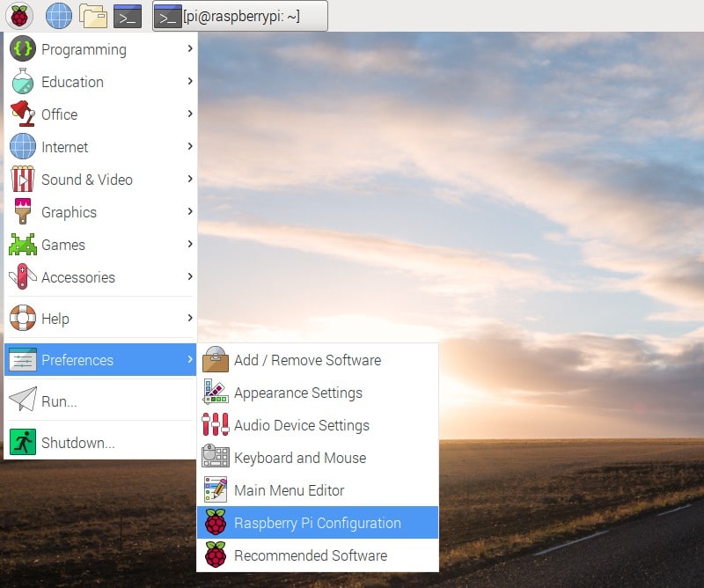Viewport: 704px width, 588px height.
Task: Launch the Terminal icon in the taskbar
Action: [x=128, y=16]
